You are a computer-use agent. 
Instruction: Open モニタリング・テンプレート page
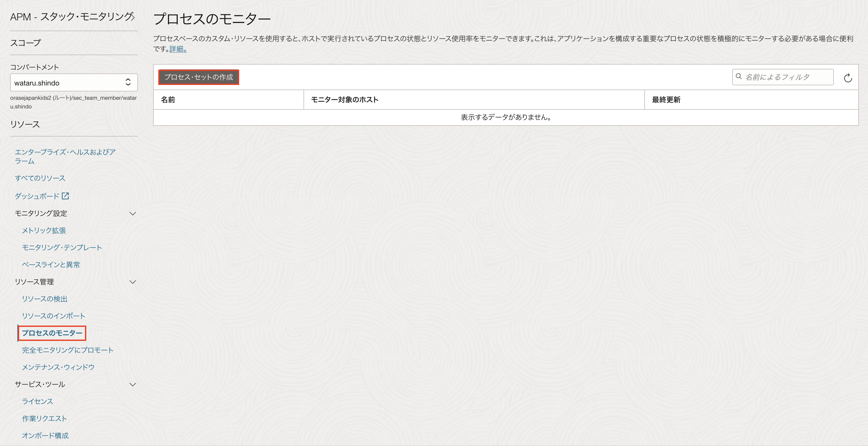point(62,247)
